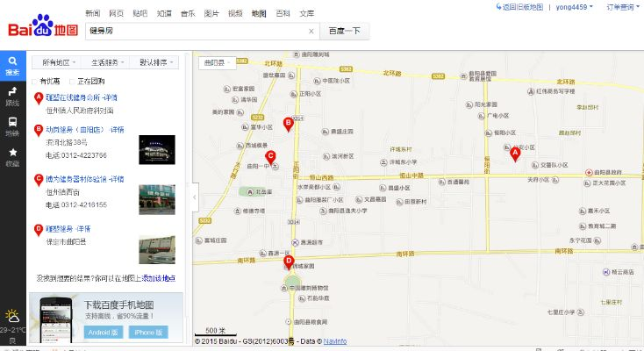Open the 订单查询 dropdown
644x351 pixels.
[623, 7]
